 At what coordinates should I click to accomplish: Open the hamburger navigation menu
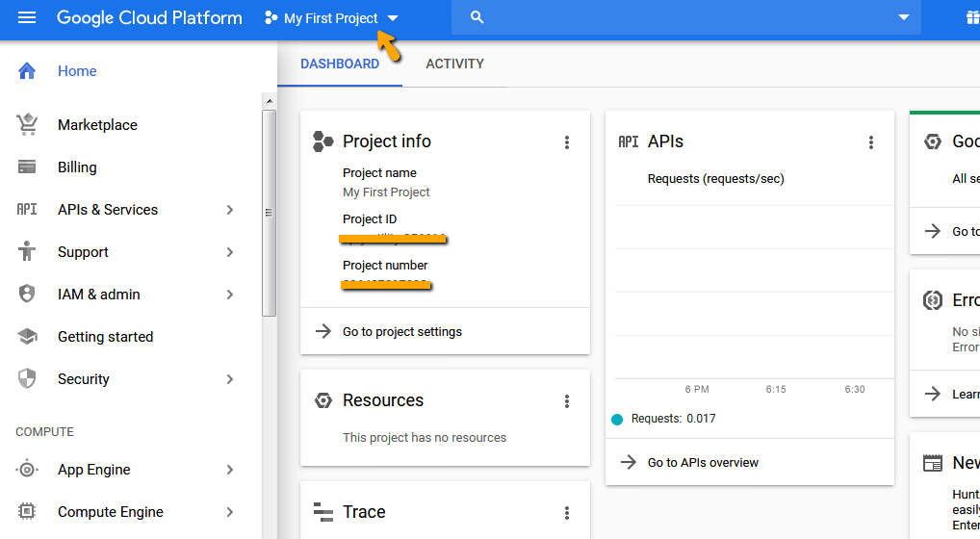(x=27, y=17)
